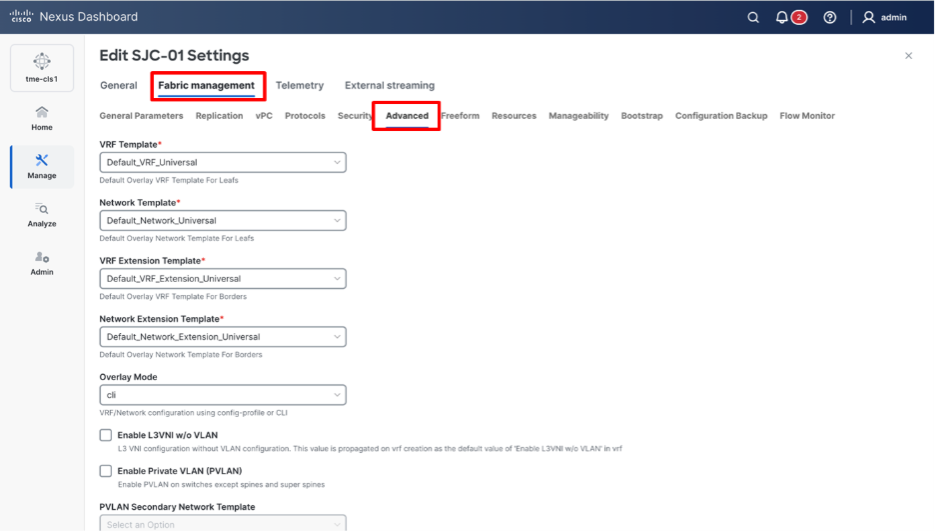The height and width of the screenshot is (532, 936).
Task: Open the Security sub-tab
Action: coord(355,116)
